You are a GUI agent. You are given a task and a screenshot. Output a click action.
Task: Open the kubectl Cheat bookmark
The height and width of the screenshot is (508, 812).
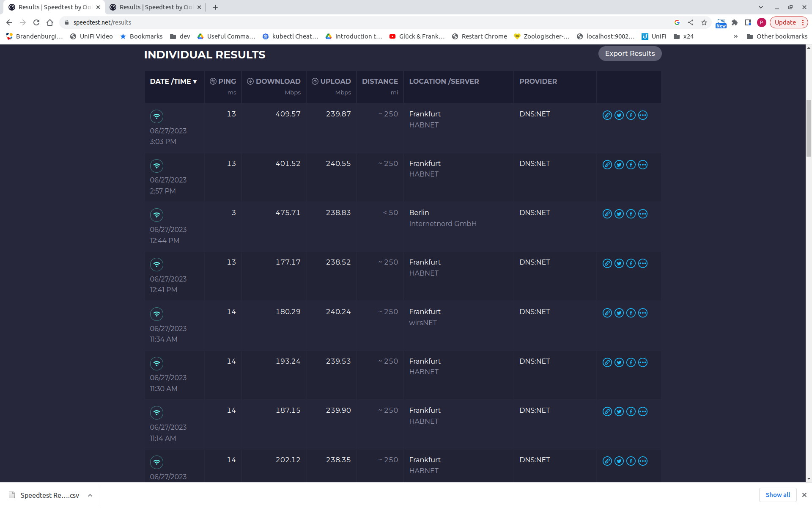point(290,36)
